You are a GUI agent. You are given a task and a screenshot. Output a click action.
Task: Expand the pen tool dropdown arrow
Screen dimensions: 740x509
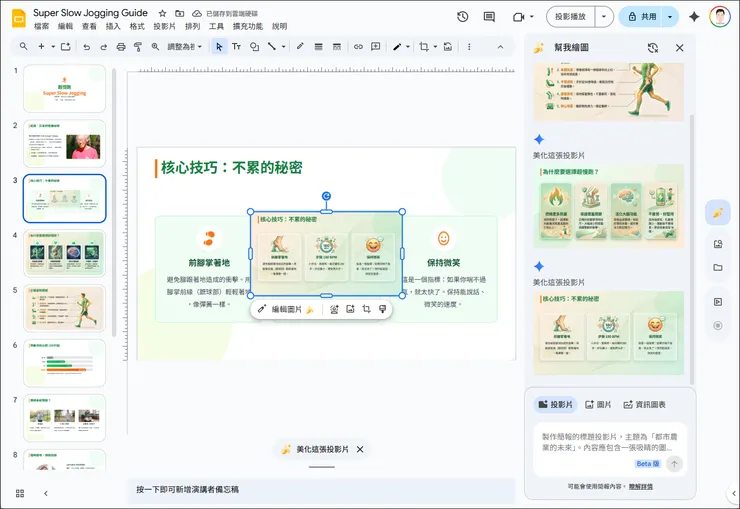(408, 47)
